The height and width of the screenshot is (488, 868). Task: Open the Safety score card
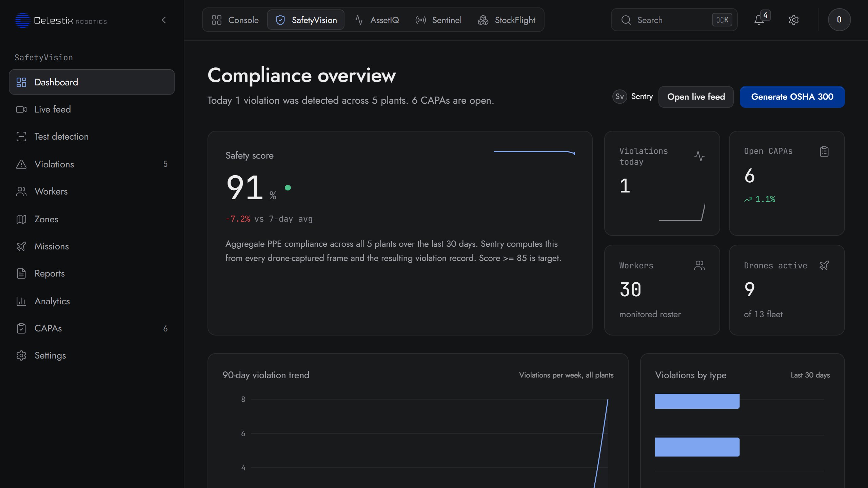point(400,233)
